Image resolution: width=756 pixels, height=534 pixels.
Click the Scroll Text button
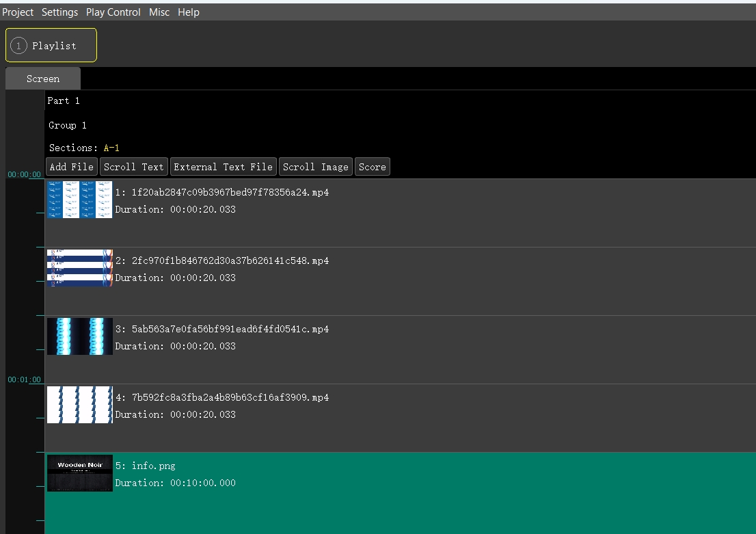coord(133,167)
